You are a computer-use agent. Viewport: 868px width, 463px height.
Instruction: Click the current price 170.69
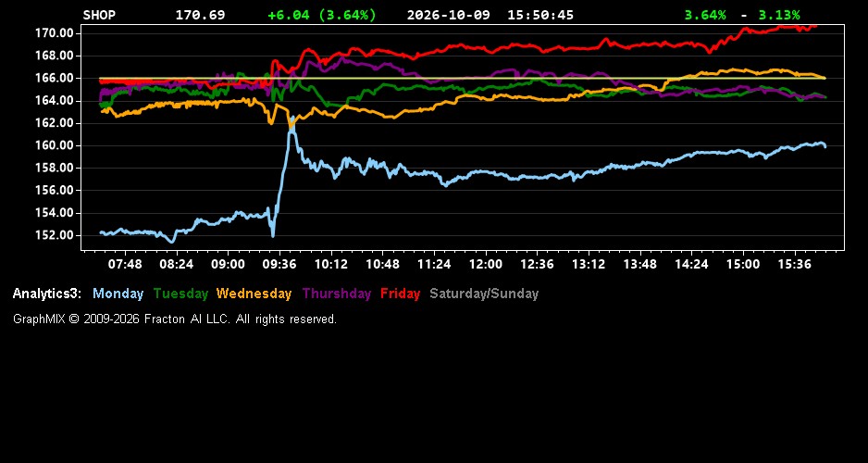(201, 15)
